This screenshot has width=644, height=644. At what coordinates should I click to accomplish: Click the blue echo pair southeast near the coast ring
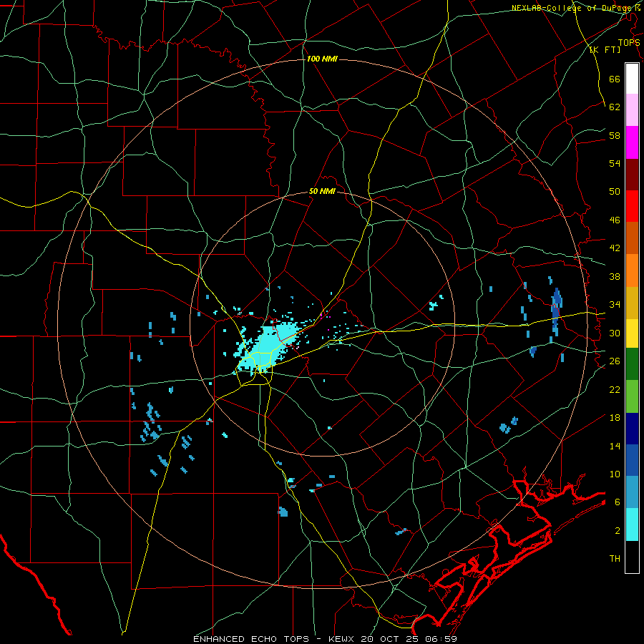[x=509, y=425]
